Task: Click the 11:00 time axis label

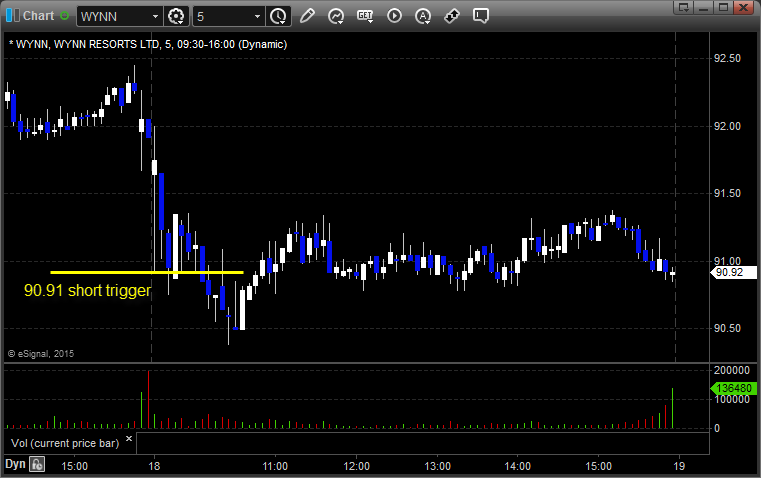Action: point(275,466)
